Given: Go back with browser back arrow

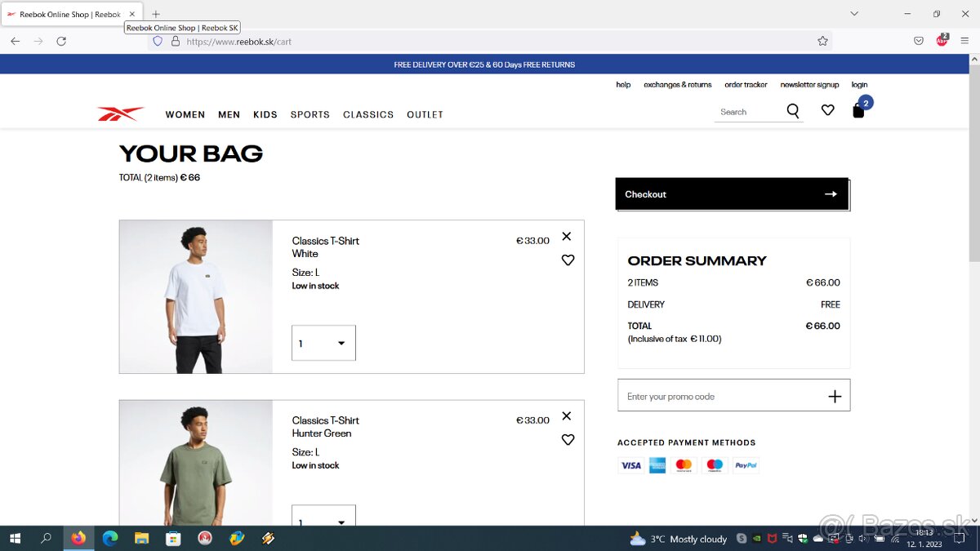Looking at the screenshot, I should [x=16, y=41].
